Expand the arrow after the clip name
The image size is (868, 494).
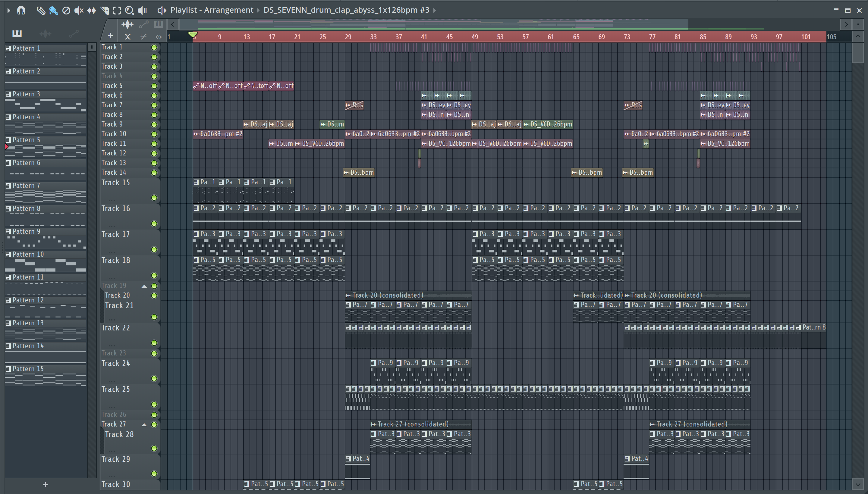435,10
